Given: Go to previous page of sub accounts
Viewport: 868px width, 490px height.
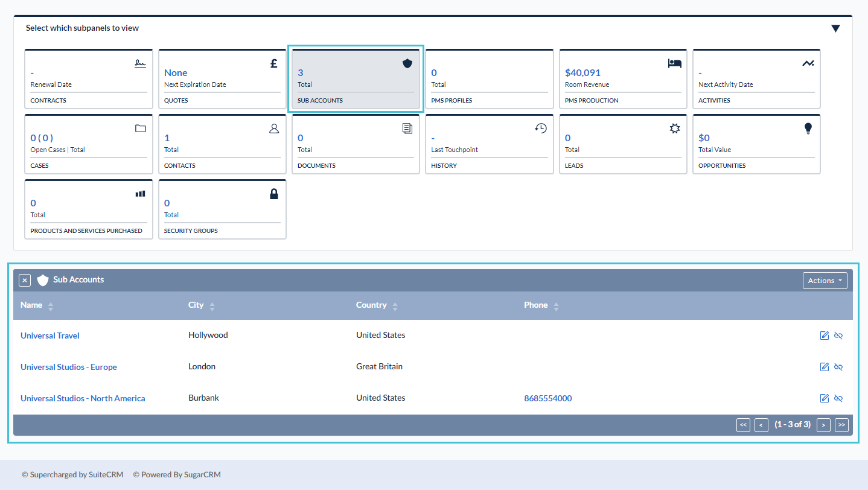Looking at the screenshot, I should coord(762,425).
